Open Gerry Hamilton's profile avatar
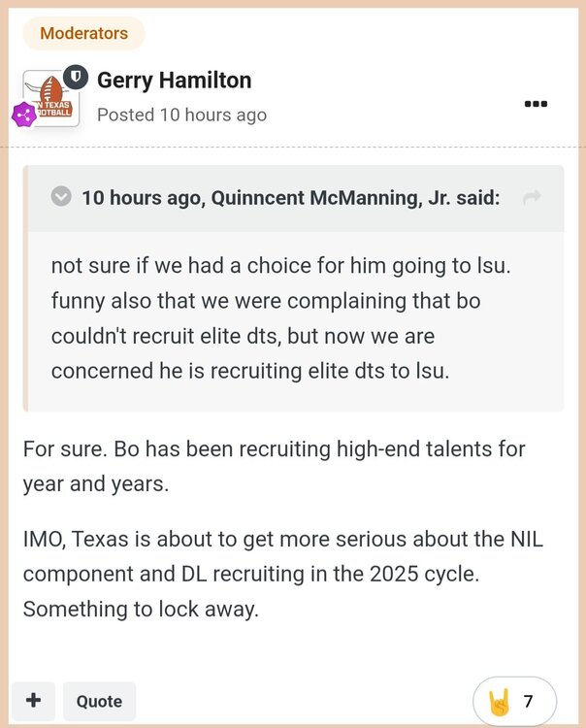 (x=50, y=97)
